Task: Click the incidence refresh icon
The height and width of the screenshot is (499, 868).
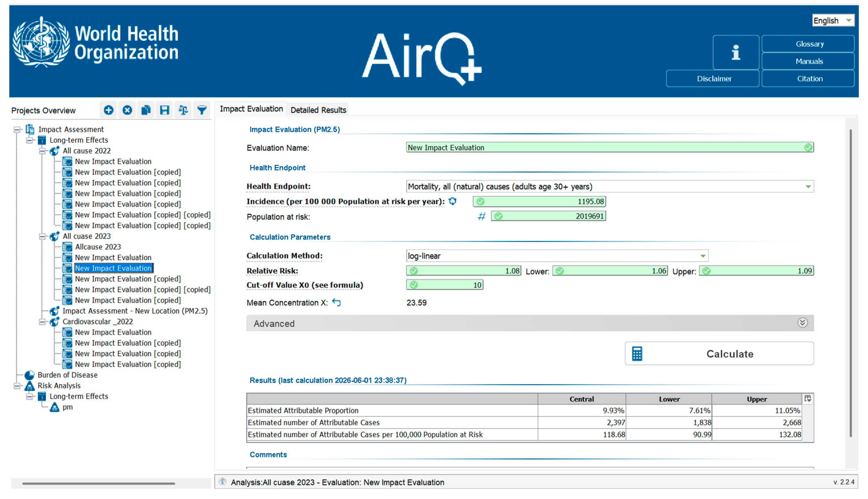Action: [x=453, y=201]
